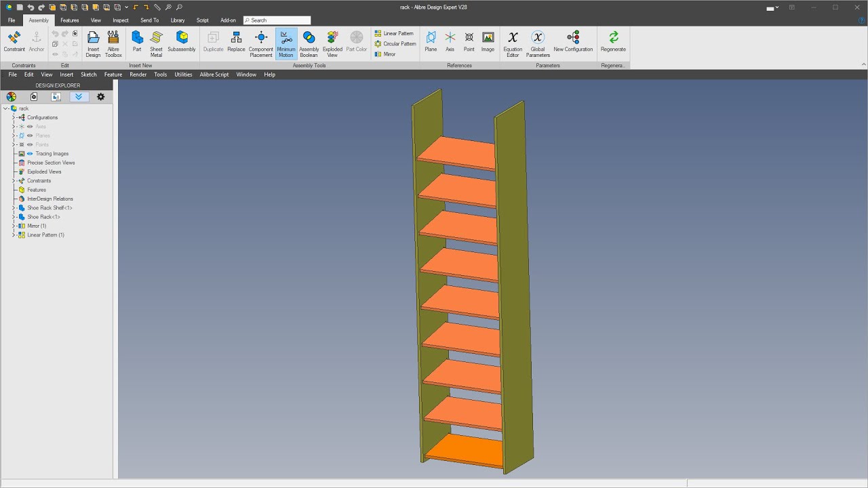Open the Add-on ribbon tab
The width and height of the screenshot is (868, 488).
[229, 20]
